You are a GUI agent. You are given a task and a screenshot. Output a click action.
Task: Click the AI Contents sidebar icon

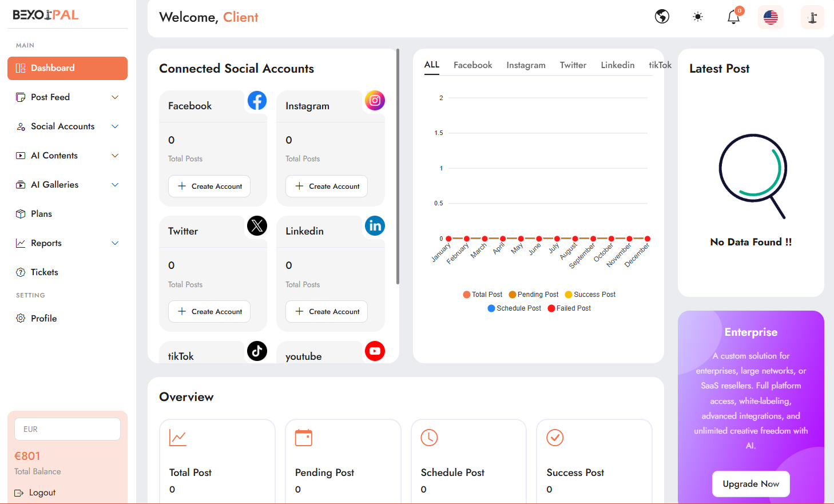coord(21,156)
